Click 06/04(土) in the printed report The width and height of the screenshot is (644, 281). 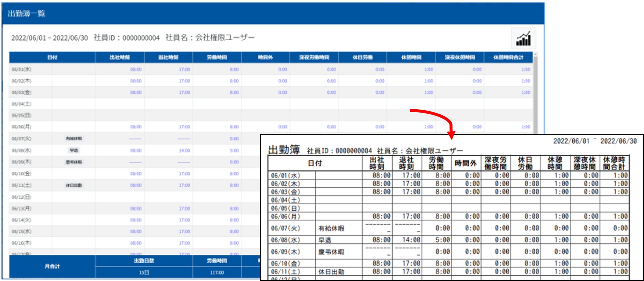click(286, 200)
